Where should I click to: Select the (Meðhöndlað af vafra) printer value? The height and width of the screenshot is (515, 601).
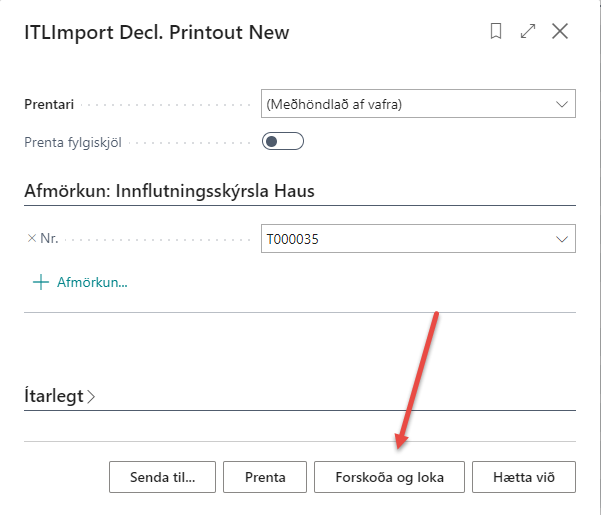click(400, 104)
